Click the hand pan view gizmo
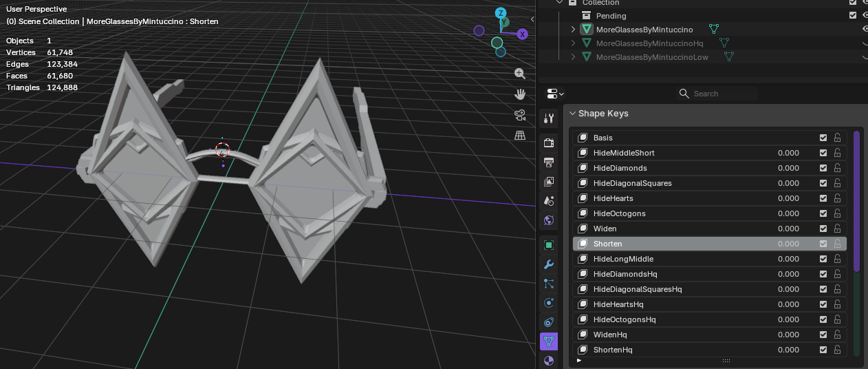The height and width of the screenshot is (369, 868). point(520,94)
